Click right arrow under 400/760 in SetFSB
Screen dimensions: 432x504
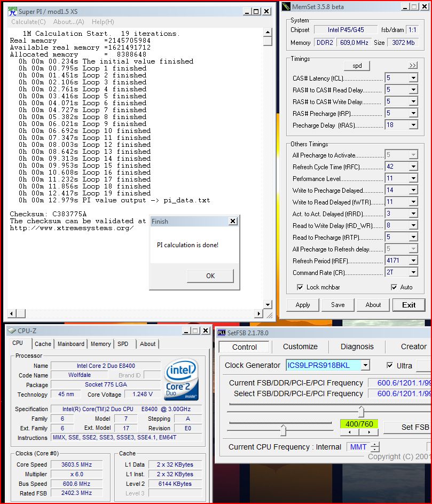(368, 432)
